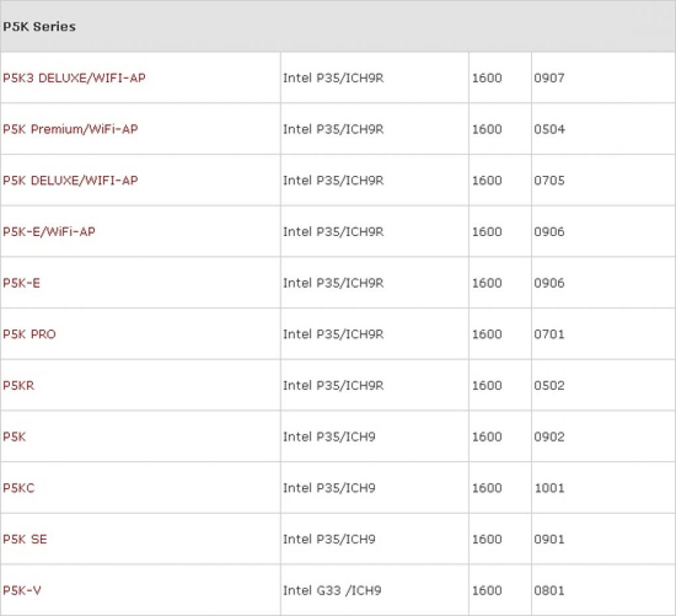
Task: Click the 1600 value in P5K-V row
Action: (487, 591)
